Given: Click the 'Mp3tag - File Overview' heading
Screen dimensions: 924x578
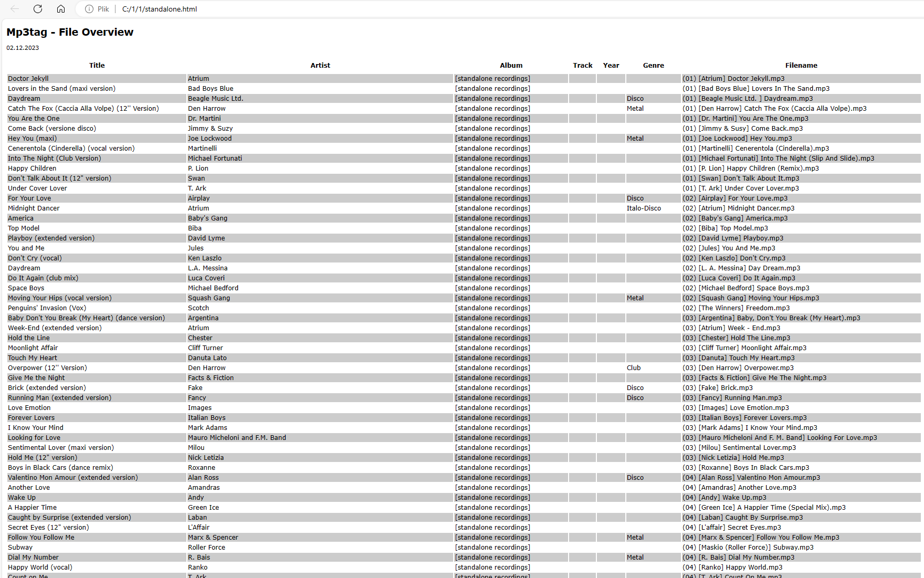Looking at the screenshot, I should click(x=70, y=32).
